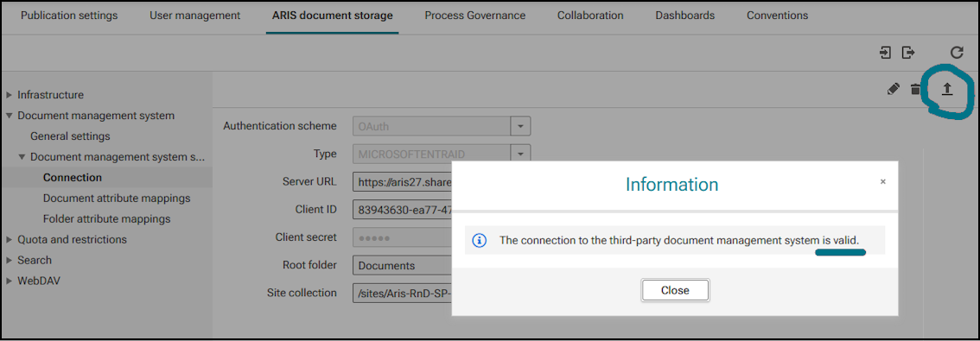Screen dimensions: 980x341
Task: Click the refresh icon
Action: point(957,53)
